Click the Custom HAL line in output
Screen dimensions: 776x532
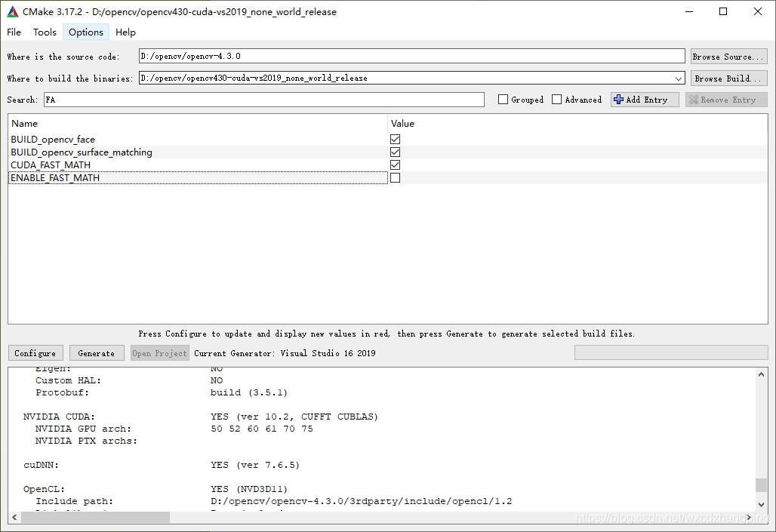(129, 380)
